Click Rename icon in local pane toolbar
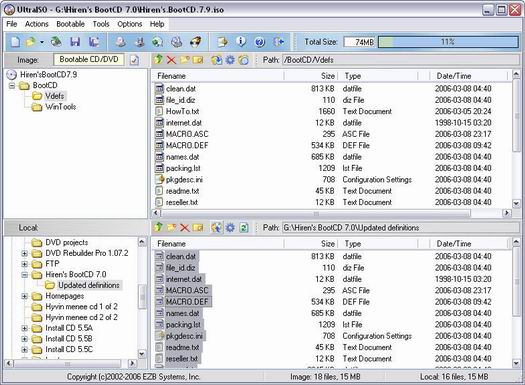 click(x=198, y=228)
